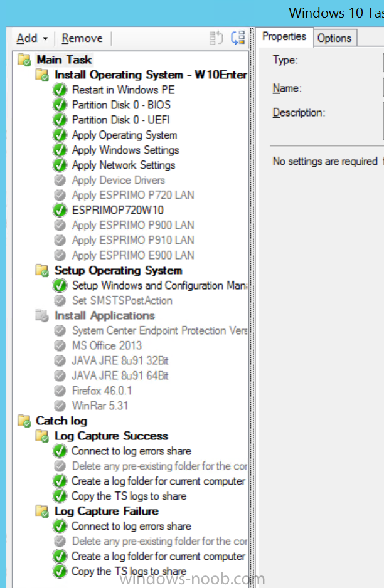Screen dimensions: 384x588
Task: Click the grey icon for WinRar 5.31
Action: click(60, 406)
